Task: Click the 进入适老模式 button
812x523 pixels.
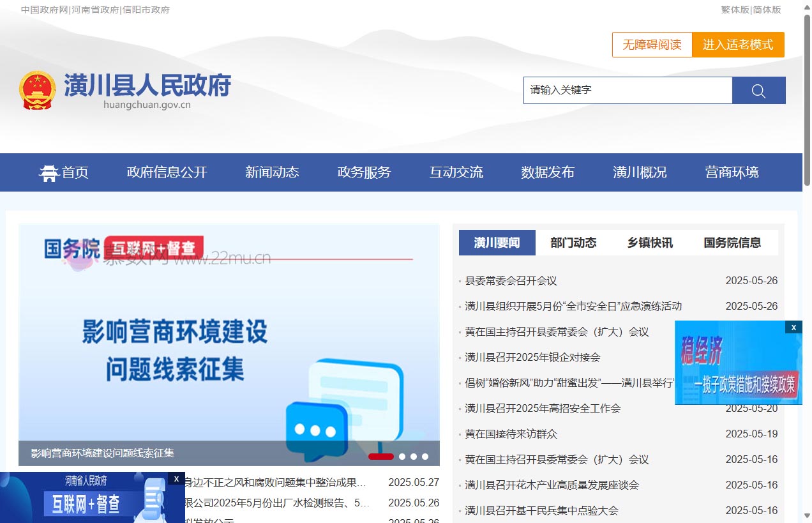Action: [738, 45]
